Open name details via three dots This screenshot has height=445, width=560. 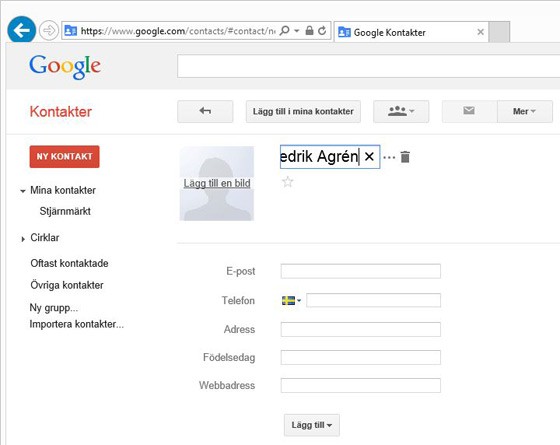click(389, 157)
